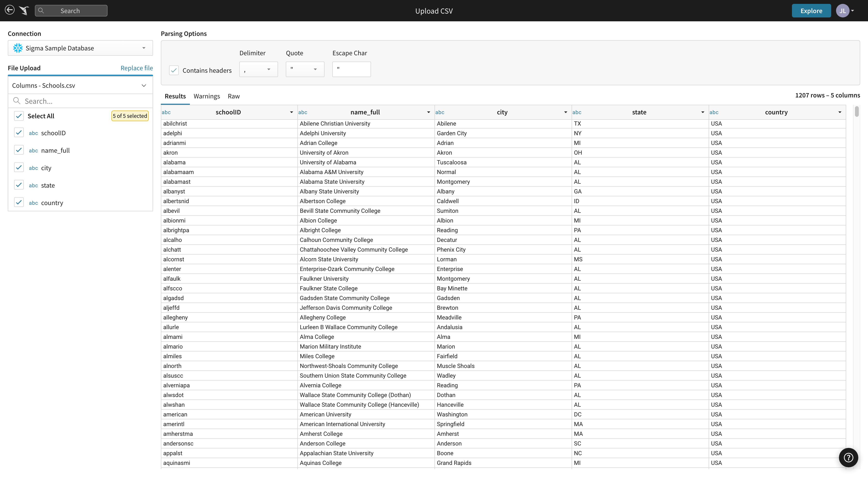Click the name_full column header label
Screen dimensions: 868x477
(x=365, y=112)
